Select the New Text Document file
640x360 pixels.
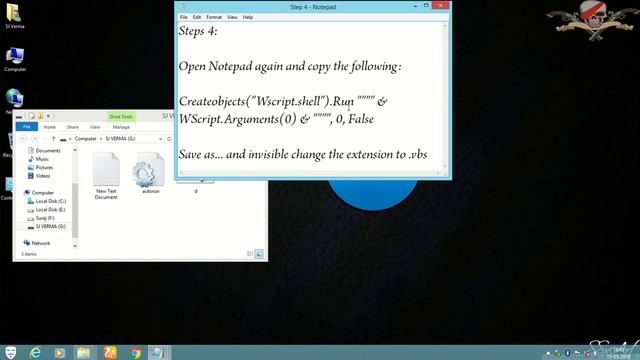(106, 176)
